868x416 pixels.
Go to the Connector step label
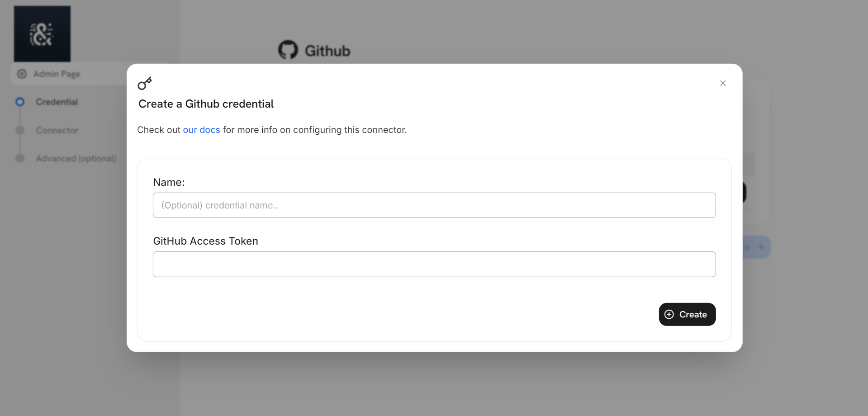tap(57, 130)
